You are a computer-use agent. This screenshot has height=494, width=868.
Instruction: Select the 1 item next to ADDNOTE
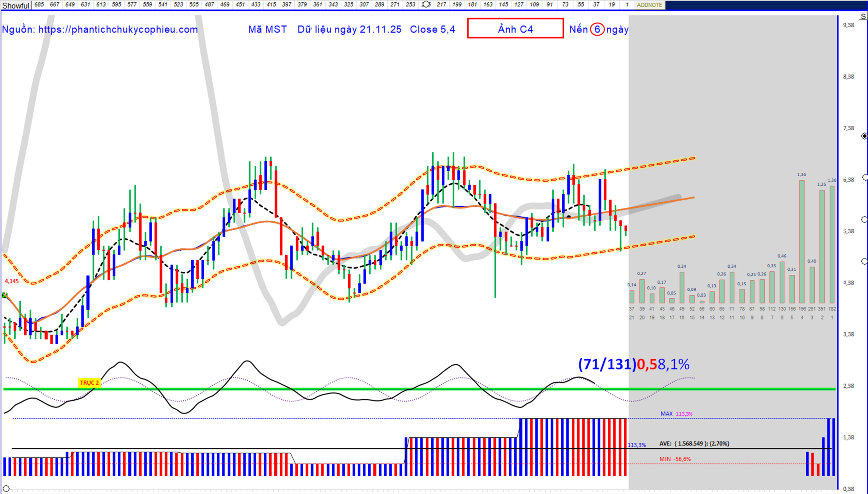[x=627, y=4]
